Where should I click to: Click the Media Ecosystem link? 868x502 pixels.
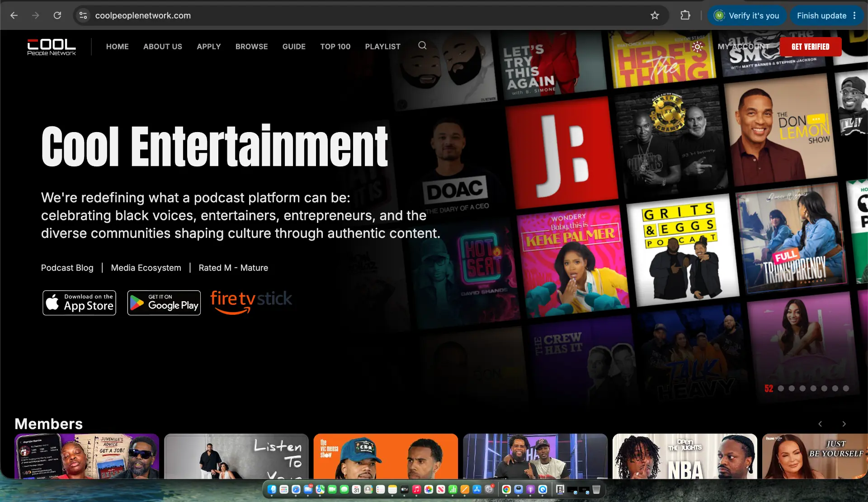[x=146, y=268]
